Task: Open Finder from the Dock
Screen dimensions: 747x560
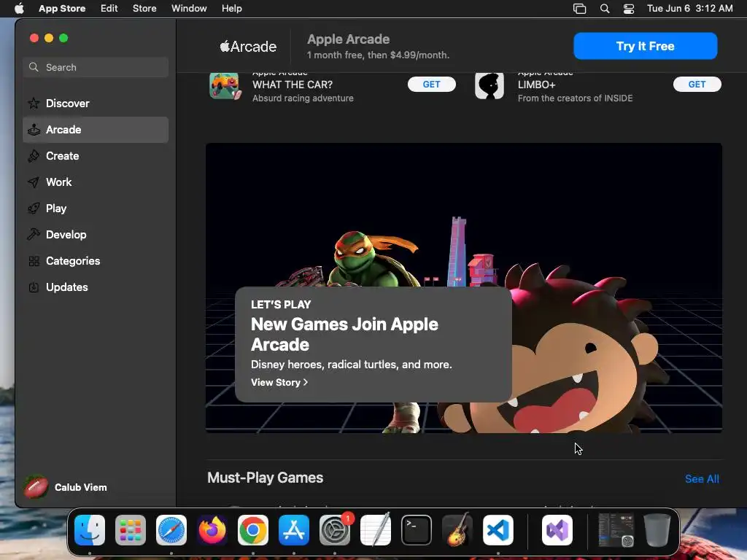Action: (90, 530)
